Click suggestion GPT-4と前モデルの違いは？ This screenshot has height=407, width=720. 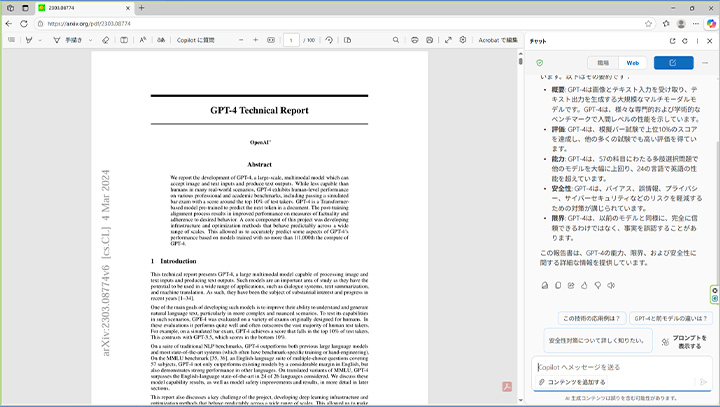coord(670,318)
